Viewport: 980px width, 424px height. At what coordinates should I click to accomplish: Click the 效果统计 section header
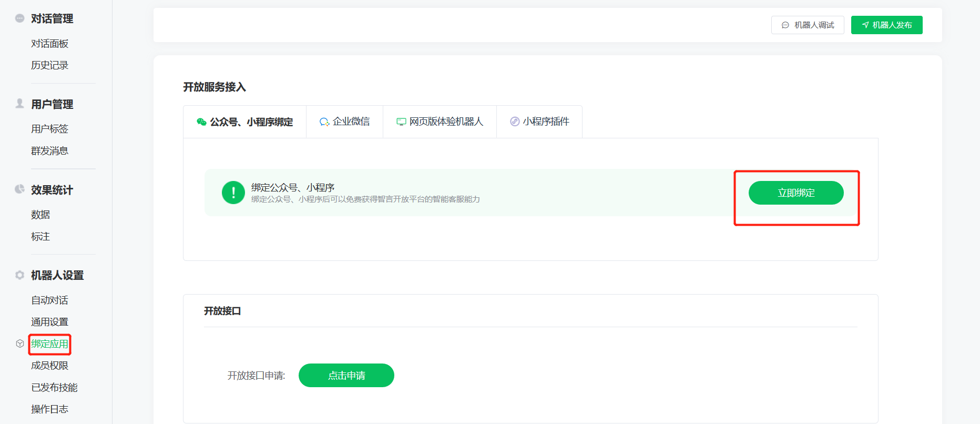(52, 190)
